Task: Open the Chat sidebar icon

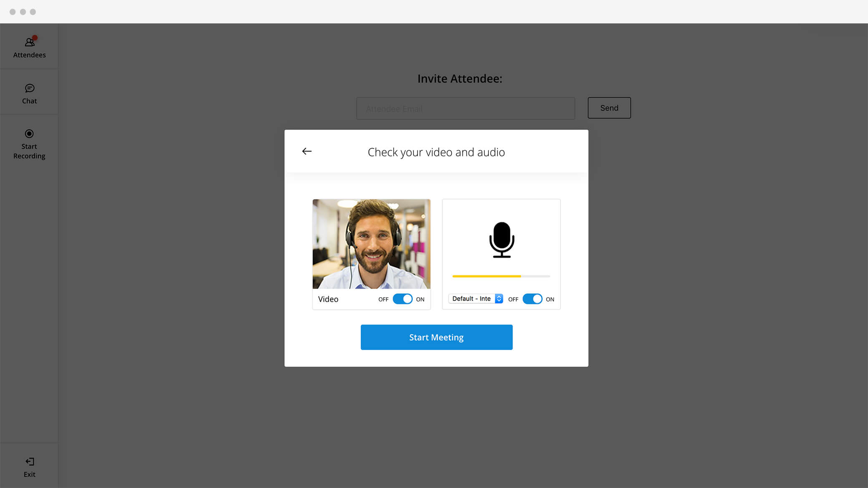Action: (30, 88)
